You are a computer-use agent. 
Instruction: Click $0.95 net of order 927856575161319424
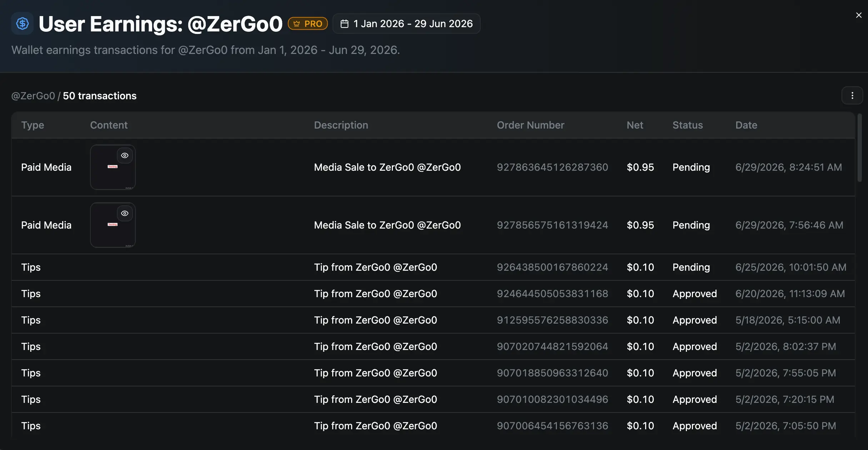pyautogui.click(x=640, y=225)
